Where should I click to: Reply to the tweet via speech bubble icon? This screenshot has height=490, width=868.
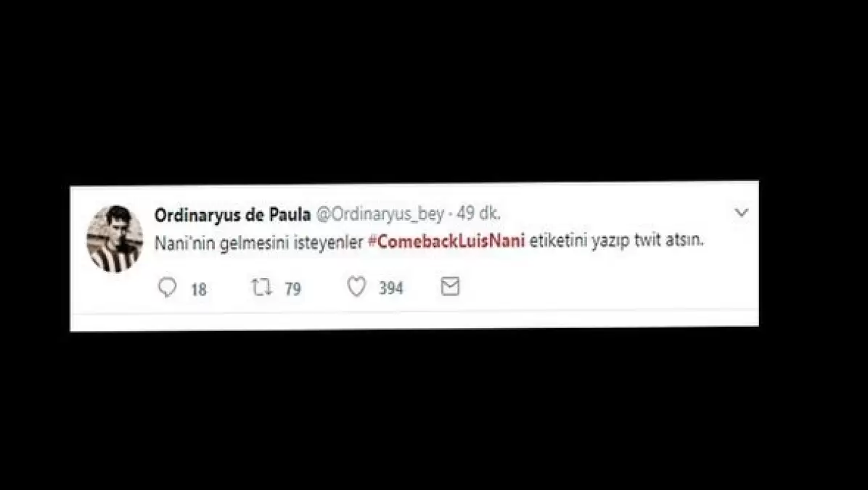coord(167,287)
